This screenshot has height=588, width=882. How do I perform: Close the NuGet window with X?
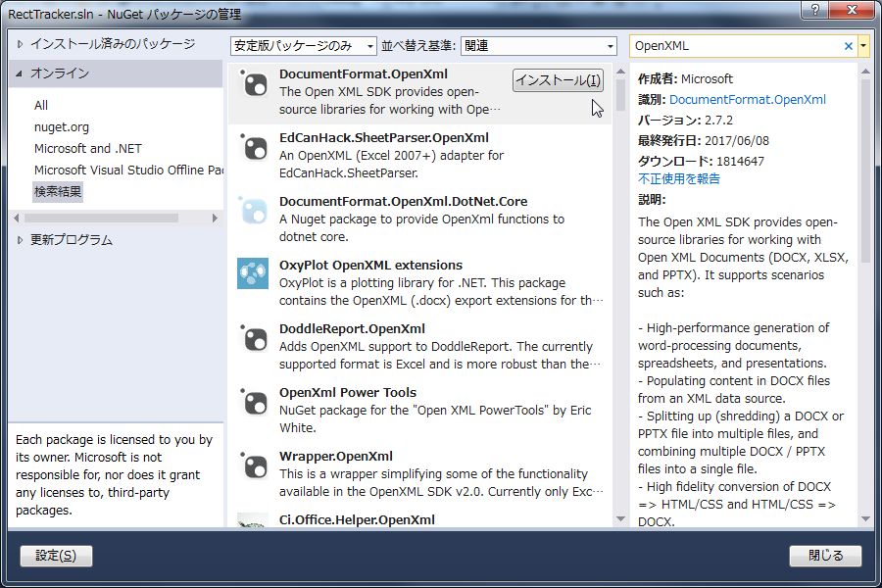tap(853, 10)
